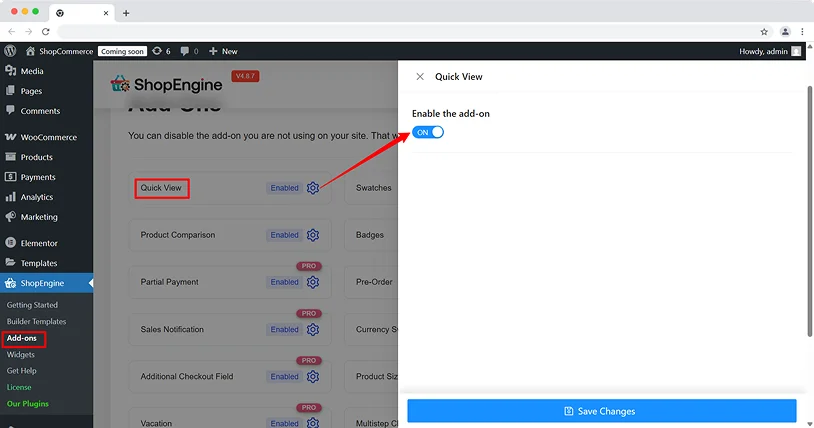Open Marketing menu
This screenshot has height=428, width=814.
tap(47, 217)
